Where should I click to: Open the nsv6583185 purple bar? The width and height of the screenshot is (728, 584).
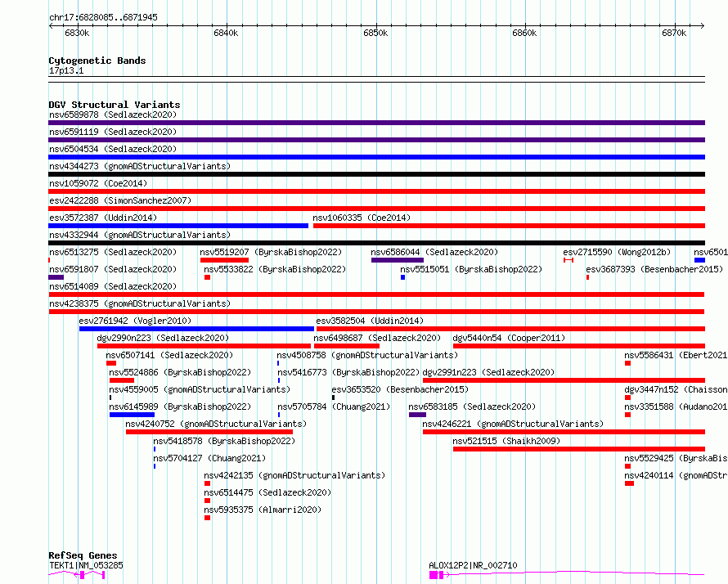(x=417, y=415)
